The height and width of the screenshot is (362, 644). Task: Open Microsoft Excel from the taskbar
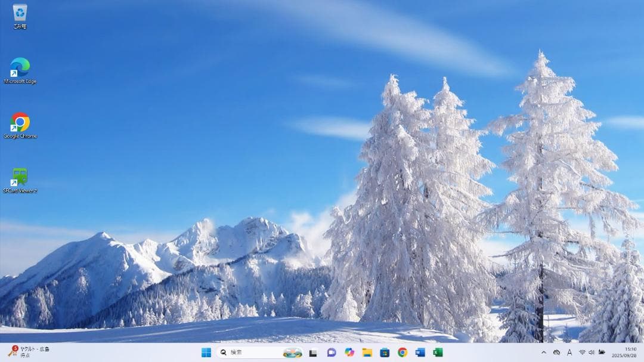tap(438, 352)
